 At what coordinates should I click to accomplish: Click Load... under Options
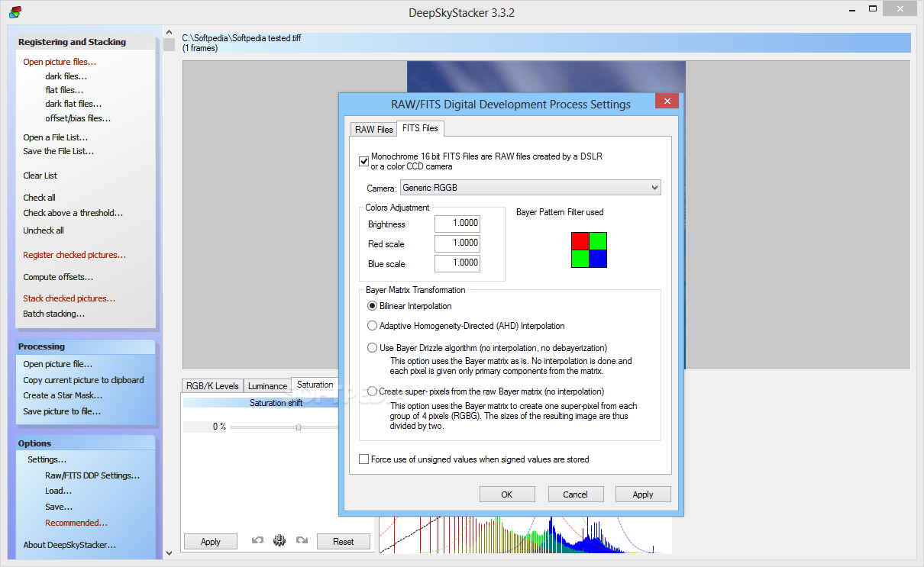pos(59,491)
